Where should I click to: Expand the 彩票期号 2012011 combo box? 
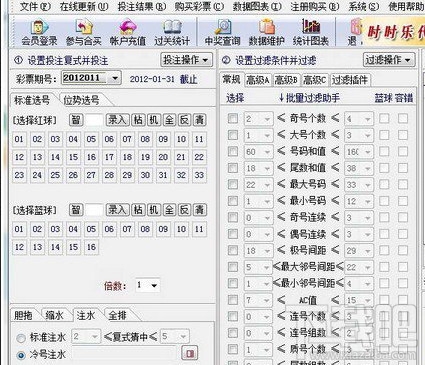114,78
